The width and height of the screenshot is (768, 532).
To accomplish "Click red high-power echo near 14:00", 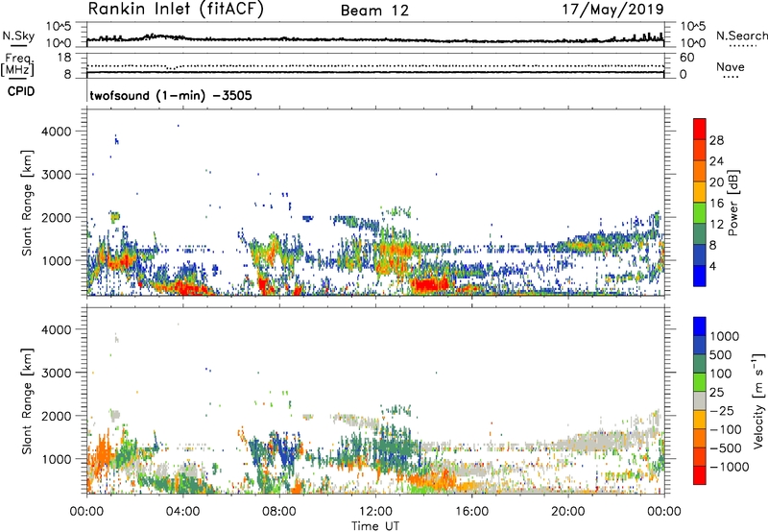I will [430, 284].
